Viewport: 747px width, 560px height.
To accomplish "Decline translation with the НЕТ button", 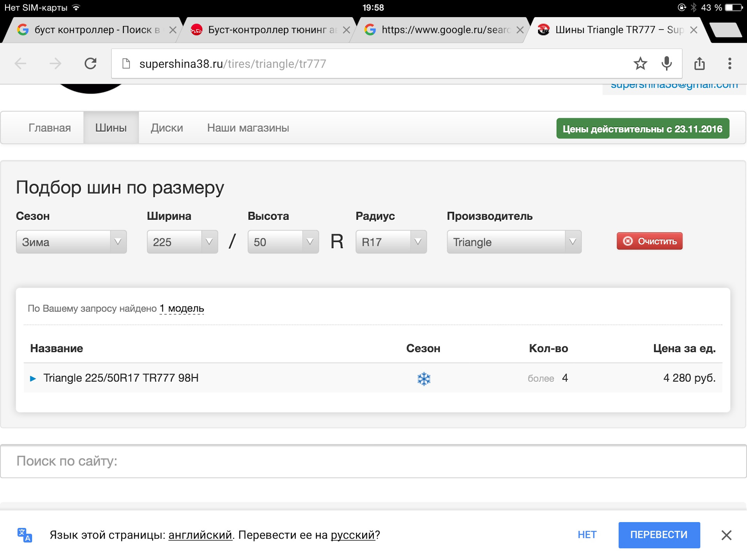I will [x=587, y=535].
